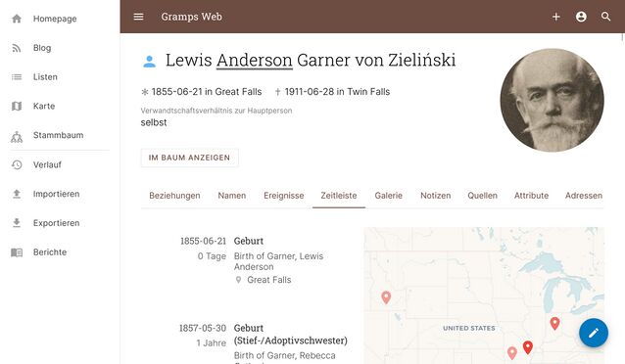Click the Berichte book icon
The height and width of the screenshot is (364, 625).
tap(17, 252)
